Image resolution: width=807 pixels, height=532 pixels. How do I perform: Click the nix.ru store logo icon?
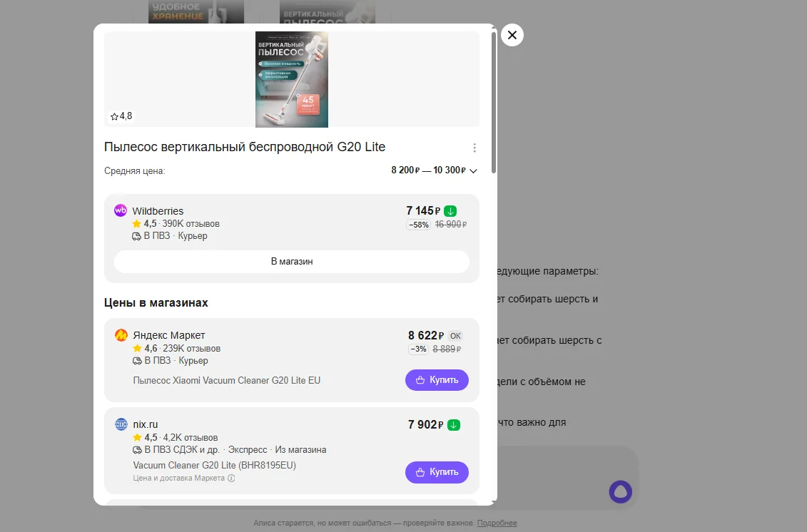[x=121, y=424]
